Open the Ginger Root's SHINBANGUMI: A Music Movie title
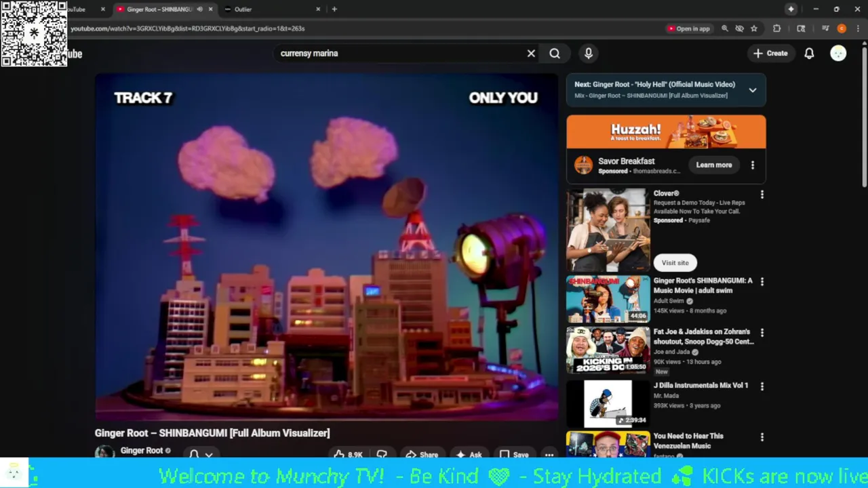This screenshot has height=488, width=868. (x=703, y=285)
